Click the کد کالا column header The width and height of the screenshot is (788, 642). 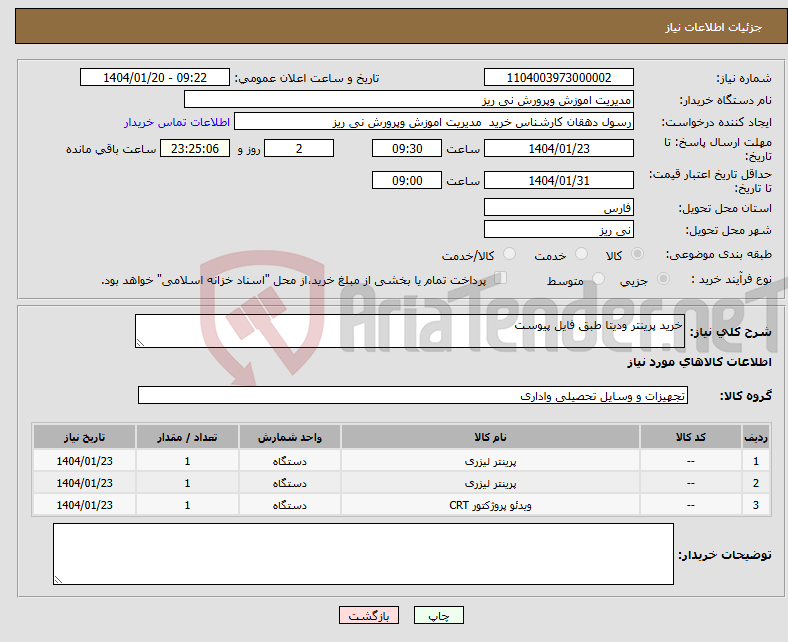tap(691, 437)
